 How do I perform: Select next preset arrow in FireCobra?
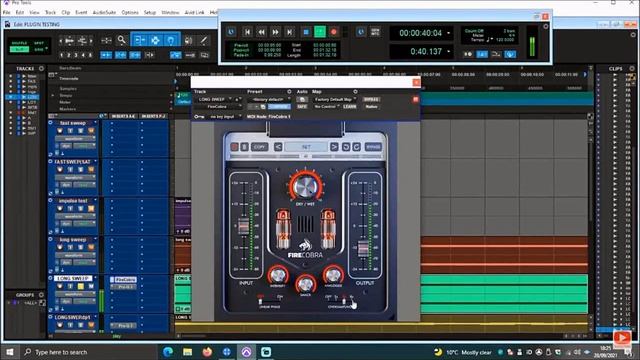pos(334,147)
